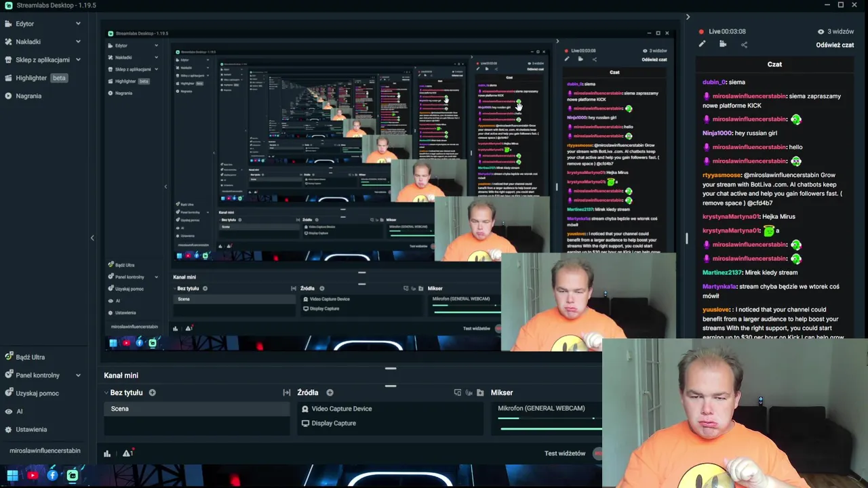Click the Czat header in chat panel
Screen dimensions: 868x488
[x=774, y=64]
